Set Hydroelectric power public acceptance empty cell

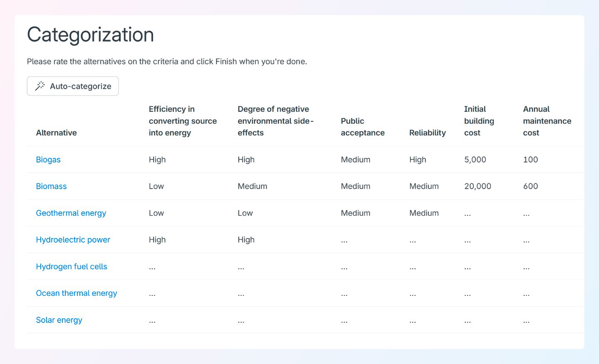344,240
